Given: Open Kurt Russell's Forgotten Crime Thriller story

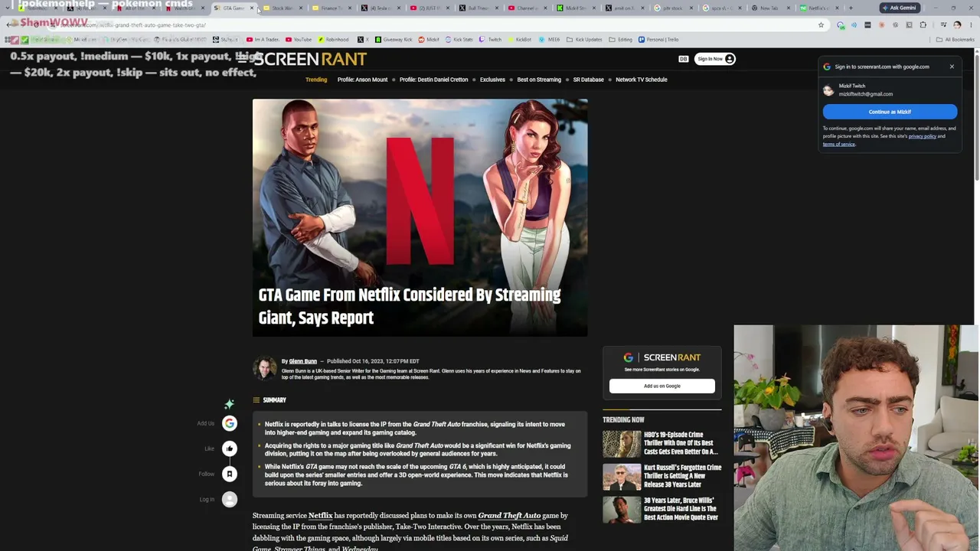Looking at the screenshot, I should point(682,476).
